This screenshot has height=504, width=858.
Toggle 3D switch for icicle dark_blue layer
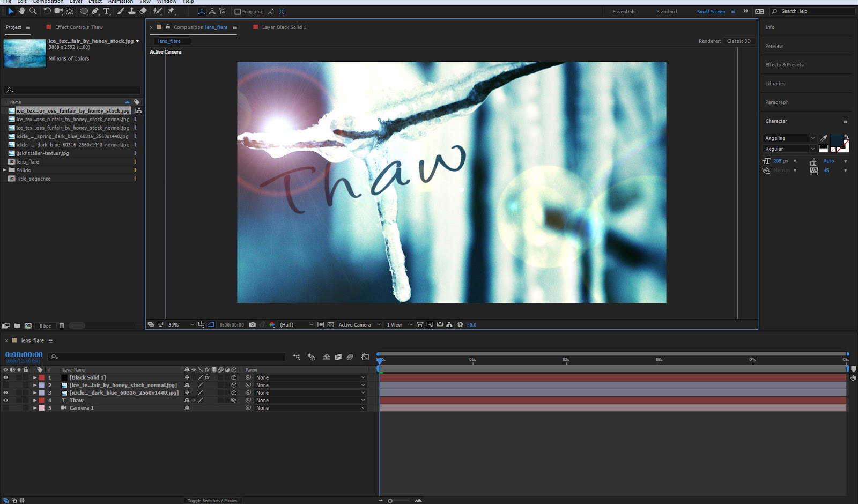point(234,392)
